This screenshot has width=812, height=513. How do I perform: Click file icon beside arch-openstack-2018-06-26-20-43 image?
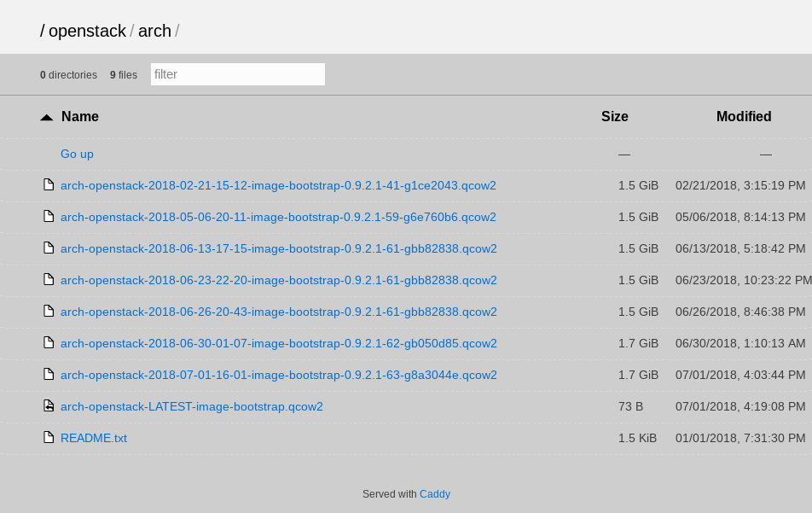pyautogui.click(x=49, y=311)
